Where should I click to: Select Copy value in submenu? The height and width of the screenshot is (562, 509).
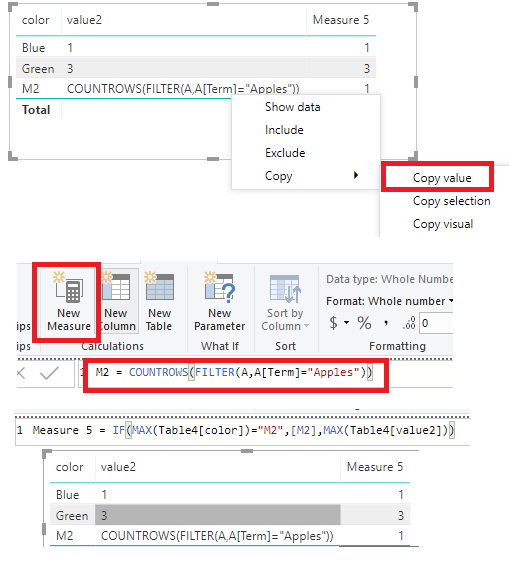[x=442, y=178]
